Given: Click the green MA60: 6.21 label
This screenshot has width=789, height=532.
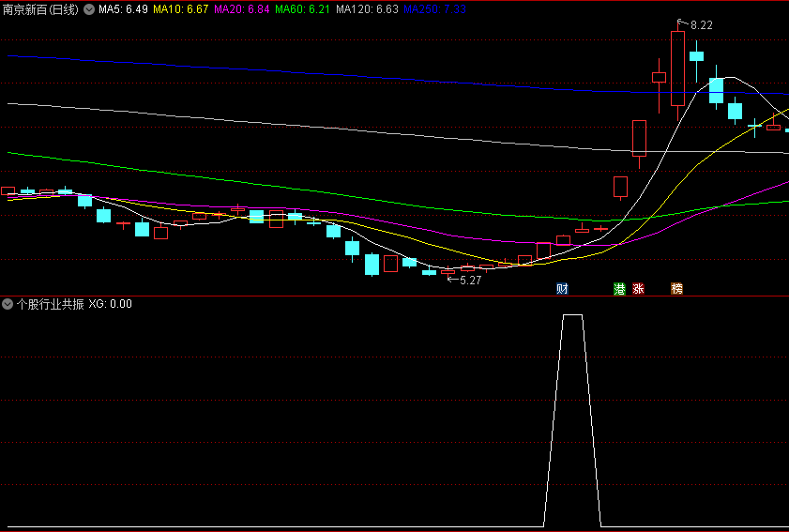Looking at the screenshot, I should coord(302,9).
